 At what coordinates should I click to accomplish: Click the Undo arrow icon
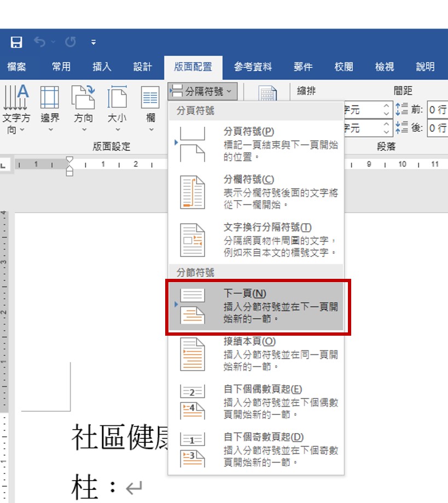pyautogui.click(x=40, y=42)
